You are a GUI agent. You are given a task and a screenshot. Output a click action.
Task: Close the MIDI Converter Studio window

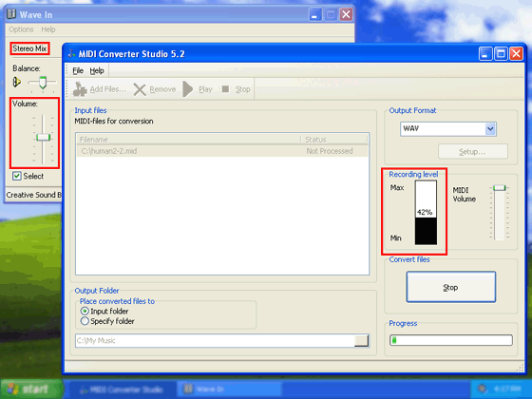517,53
